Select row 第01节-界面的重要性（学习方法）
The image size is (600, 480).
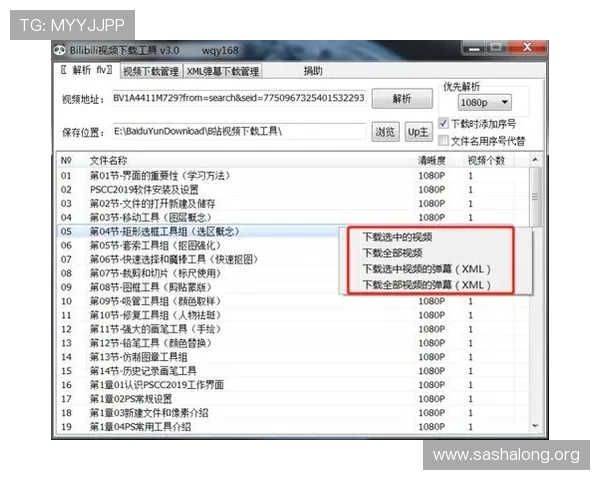pyautogui.click(x=293, y=176)
